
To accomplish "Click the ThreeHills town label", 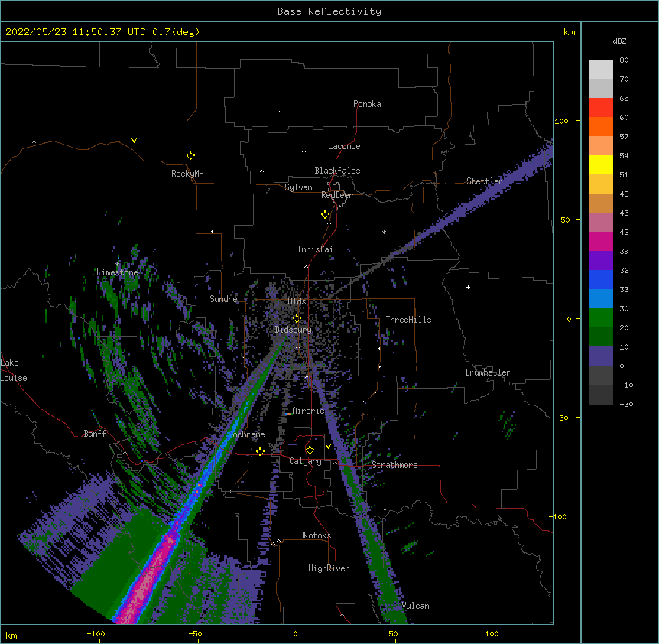I will [x=408, y=320].
